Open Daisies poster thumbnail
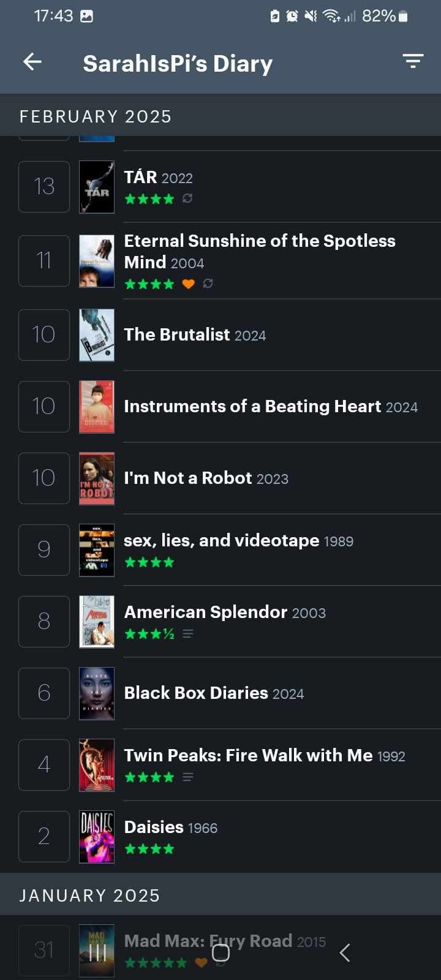The height and width of the screenshot is (980, 441). pos(97,837)
